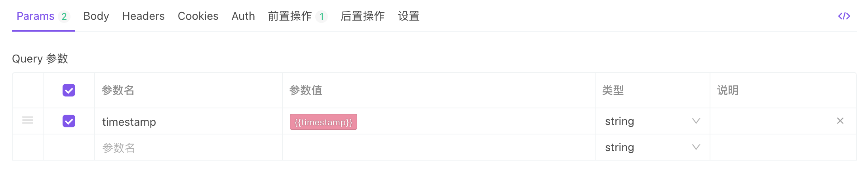Grab the timestamp row drag handle

(28, 120)
